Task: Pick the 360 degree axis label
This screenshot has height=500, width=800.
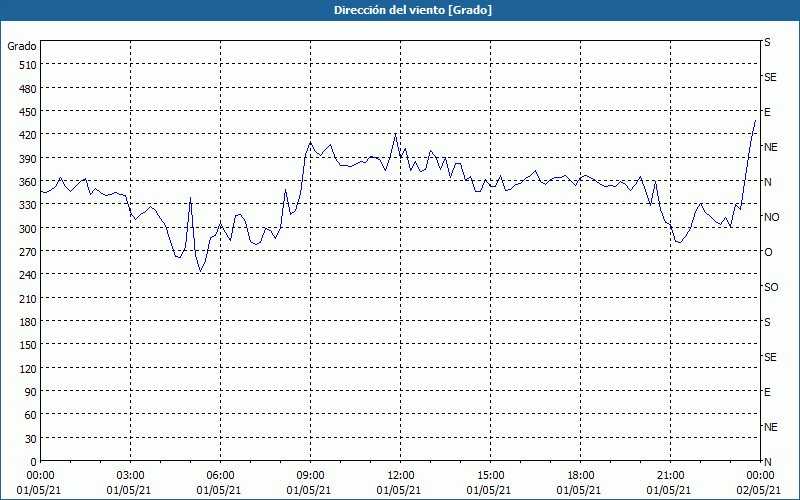Action: pyautogui.click(x=29, y=182)
